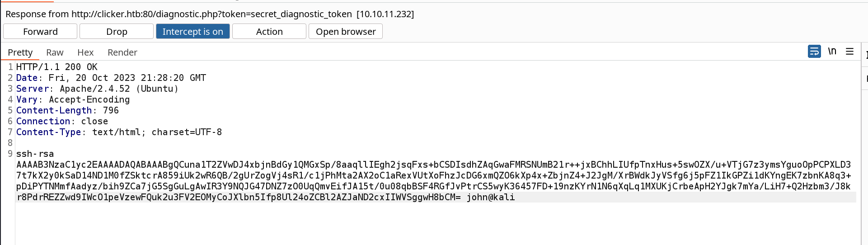Toggle the line wrap icon
The image size is (868, 245).
pos(814,52)
